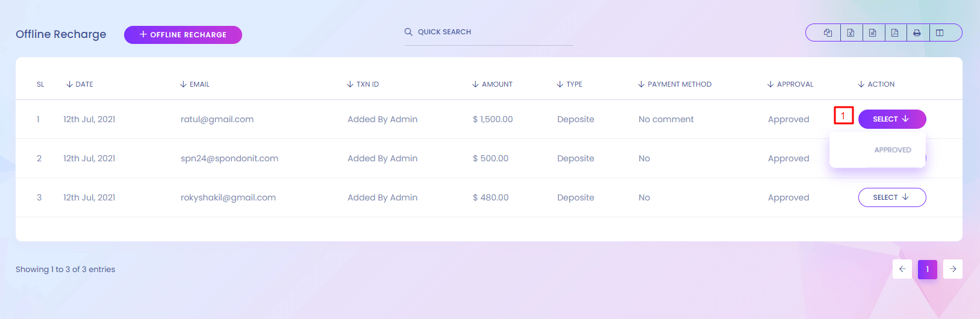Sort table by Email column
This screenshot has width=980, height=319.
pyautogui.click(x=195, y=84)
